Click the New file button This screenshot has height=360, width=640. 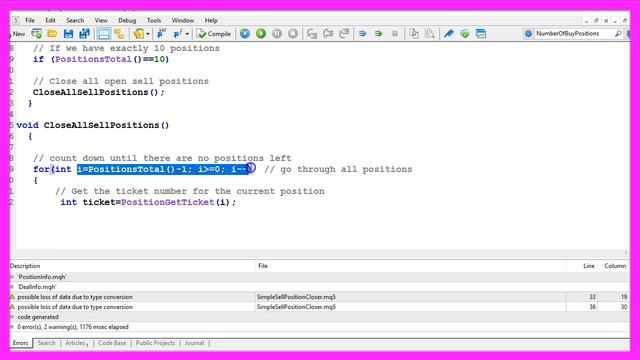18,34
